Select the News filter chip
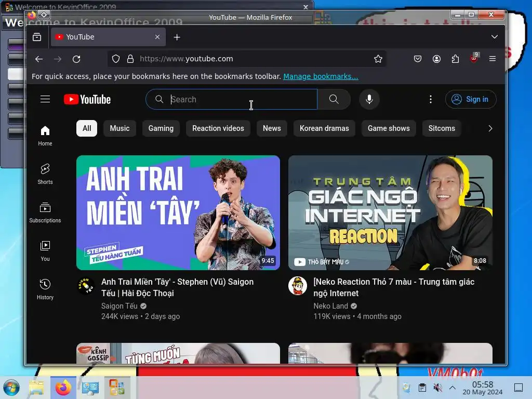 click(272, 128)
